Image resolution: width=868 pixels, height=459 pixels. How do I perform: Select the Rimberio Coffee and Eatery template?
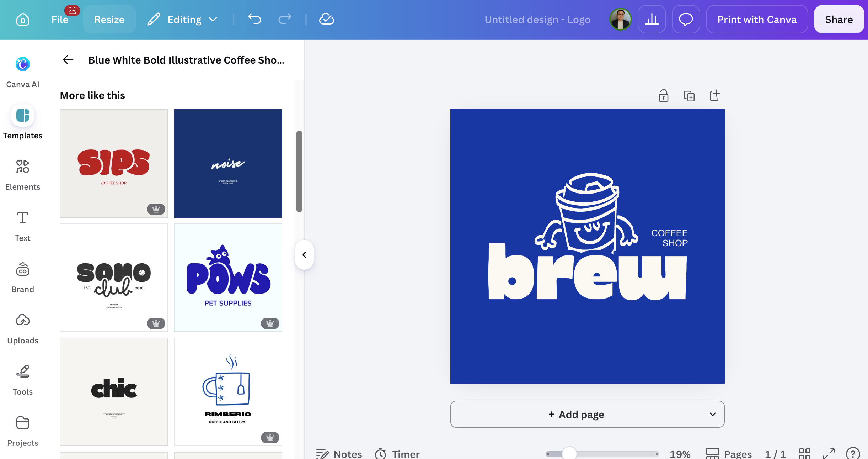click(228, 392)
